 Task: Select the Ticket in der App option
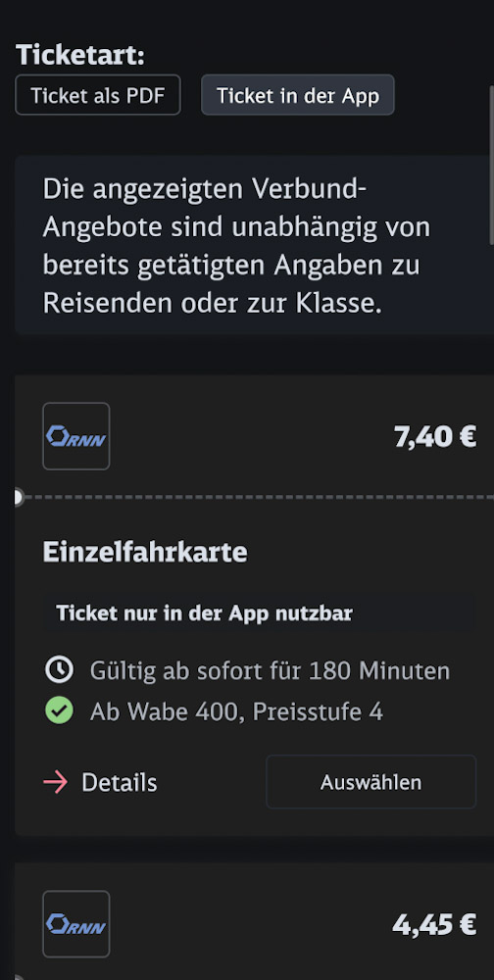(298, 95)
